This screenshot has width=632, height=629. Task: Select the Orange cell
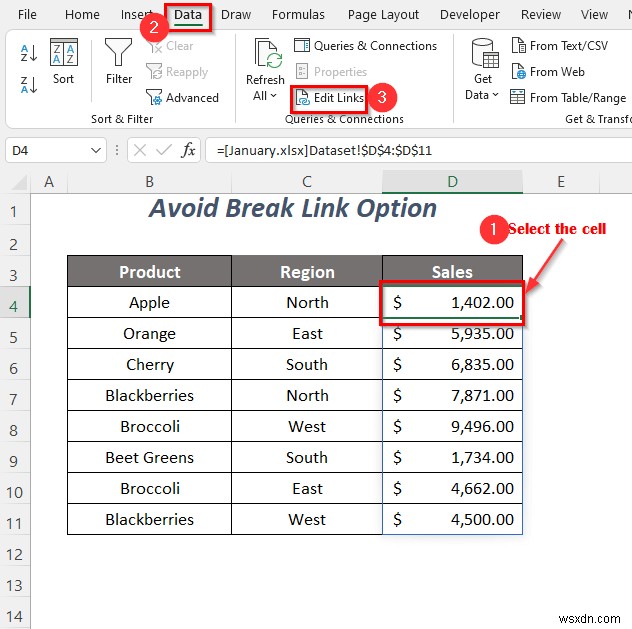(x=150, y=333)
